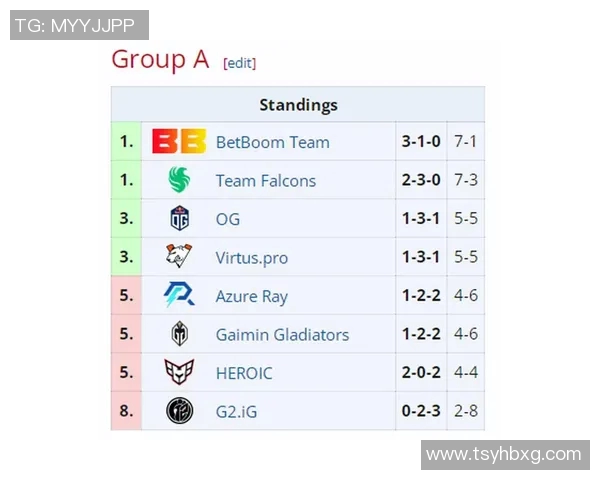Click the G2.iG team logo icon
This screenshot has width=600, height=480.
click(x=179, y=411)
